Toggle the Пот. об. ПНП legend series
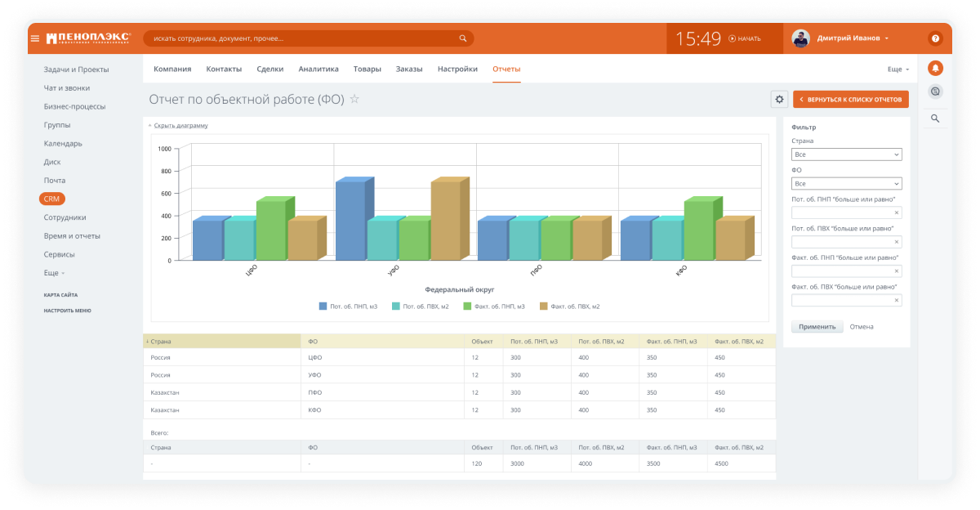Viewport: 980px width, 510px height. pyautogui.click(x=348, y=306)
